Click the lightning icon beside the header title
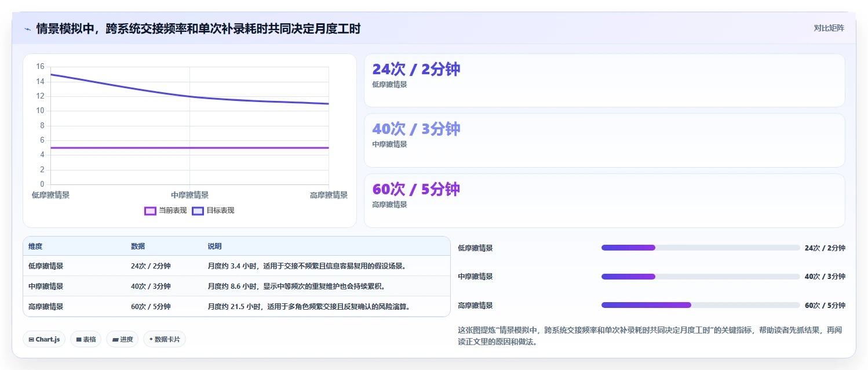Viewport: 868px width, 370px height. tap(27, 29)
